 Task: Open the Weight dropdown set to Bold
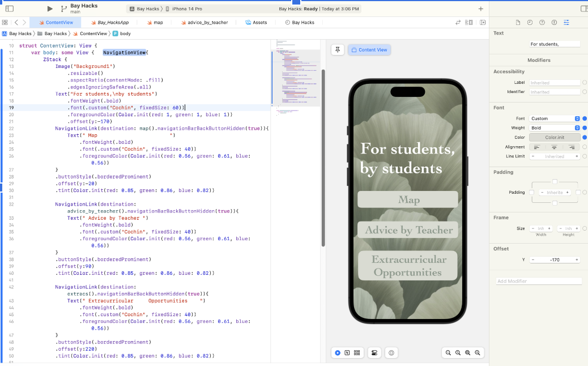click(x=555, y=128)
